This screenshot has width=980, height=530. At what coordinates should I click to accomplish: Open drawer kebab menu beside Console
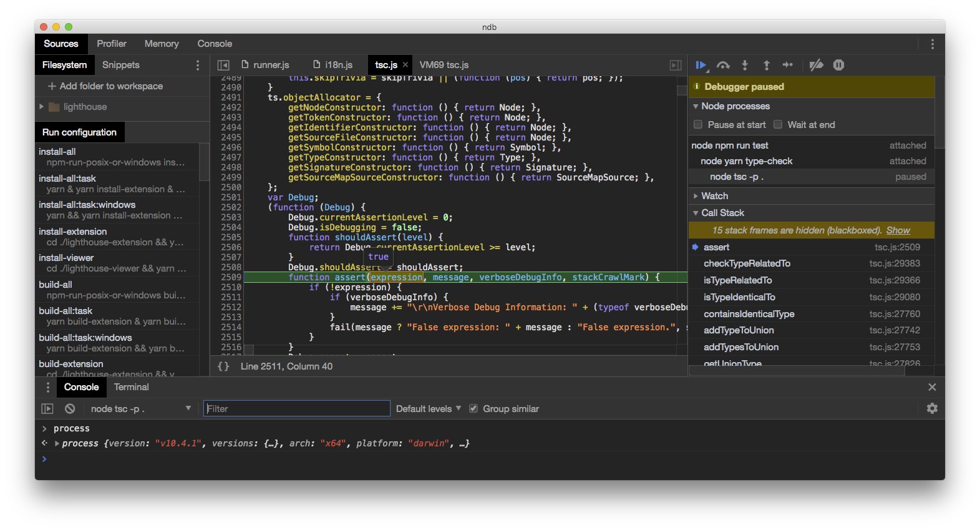[47, 387]
